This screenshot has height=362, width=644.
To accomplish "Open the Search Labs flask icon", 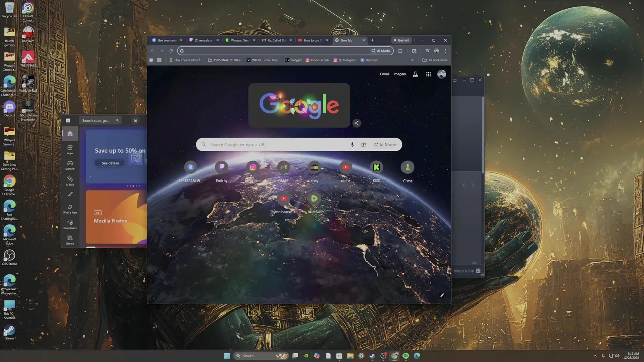I will tap(415, 74).
